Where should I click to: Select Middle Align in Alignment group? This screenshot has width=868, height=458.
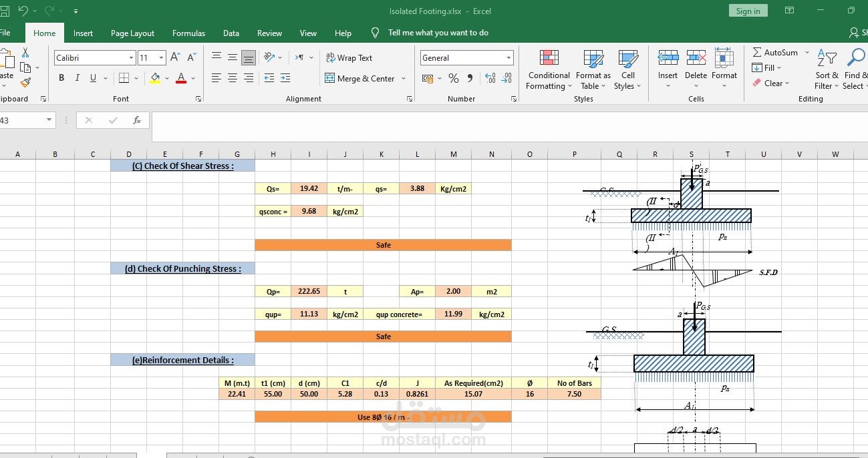[x=233, y=58]
